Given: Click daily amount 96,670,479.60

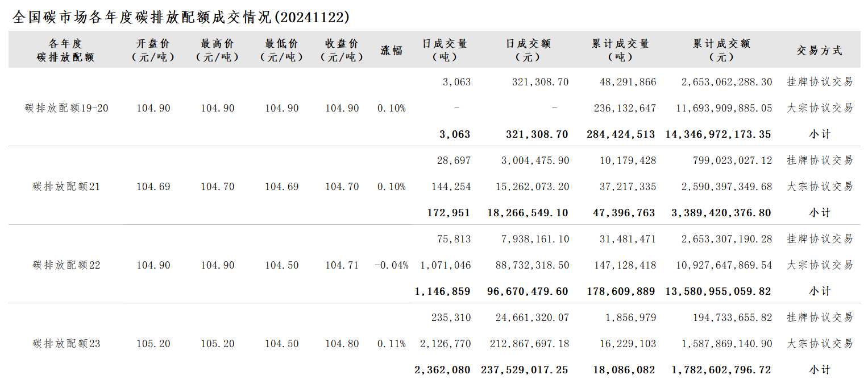Looking at the screenshot, I should [x=528, y=291].
